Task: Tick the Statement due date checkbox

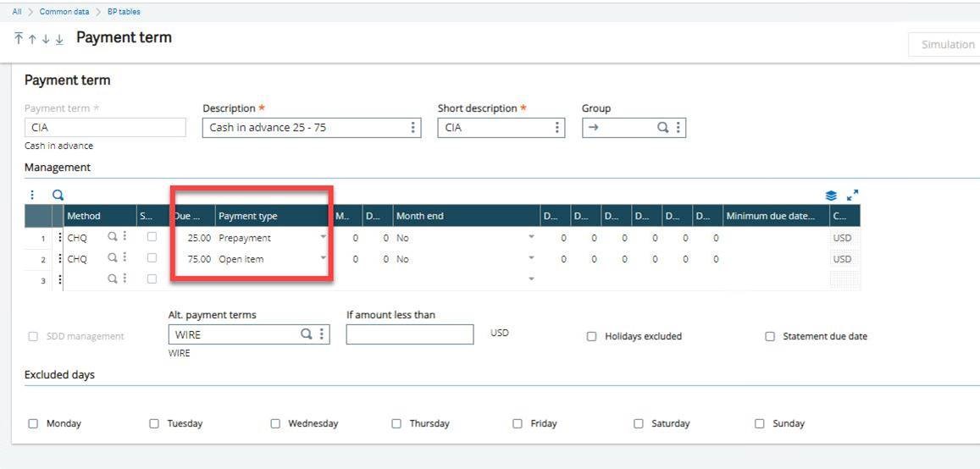Action: coord(770,336)
